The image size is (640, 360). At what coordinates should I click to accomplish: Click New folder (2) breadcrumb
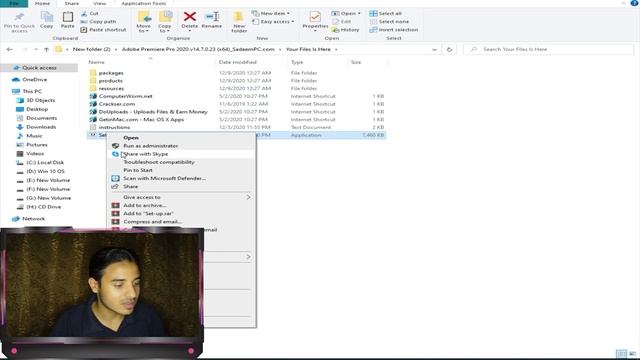(91, 49)
